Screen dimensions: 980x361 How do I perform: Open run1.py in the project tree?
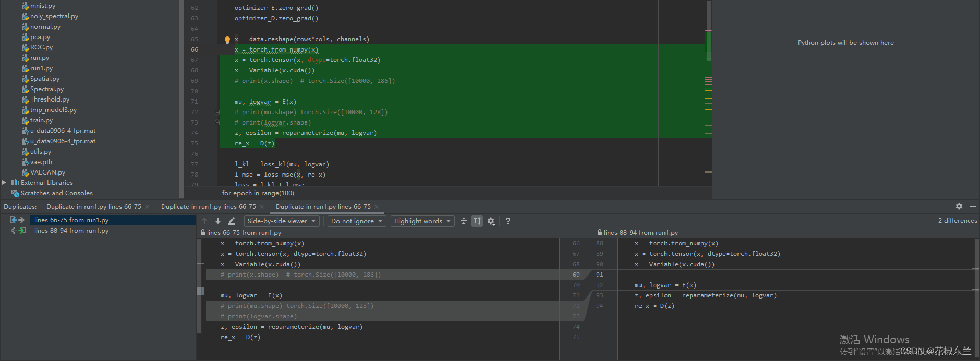(41, 68)
